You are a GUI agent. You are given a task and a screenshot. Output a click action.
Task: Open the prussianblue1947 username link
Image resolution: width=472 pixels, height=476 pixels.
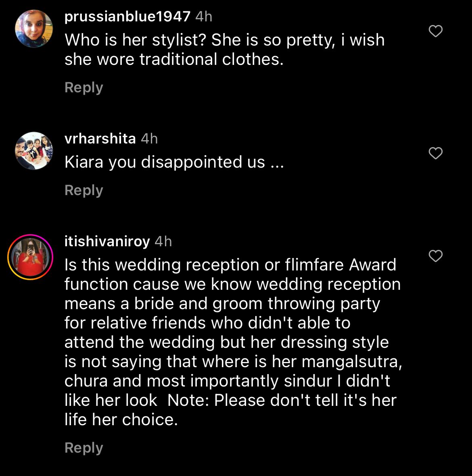click(x=127, y=17)
